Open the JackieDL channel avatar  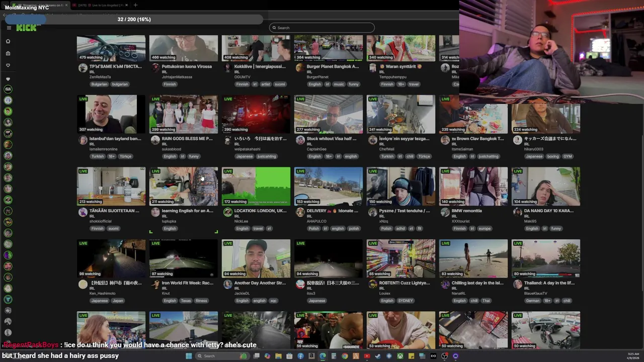tap(227, 285)
